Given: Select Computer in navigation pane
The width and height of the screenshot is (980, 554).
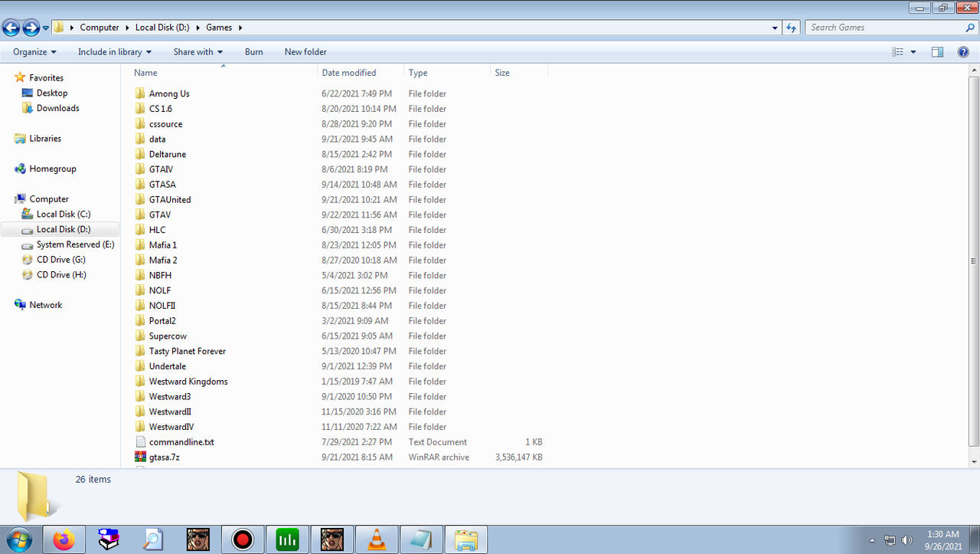Looking at the screenshot, I should [49, 199].
